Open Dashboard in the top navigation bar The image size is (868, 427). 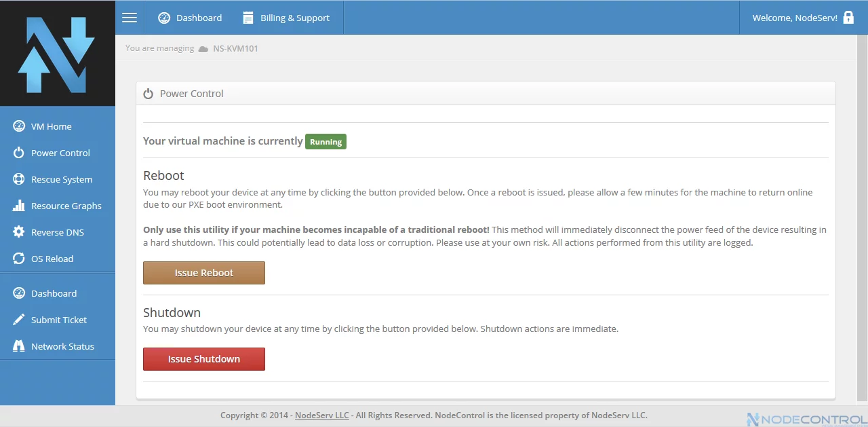[x=190, y=18]
